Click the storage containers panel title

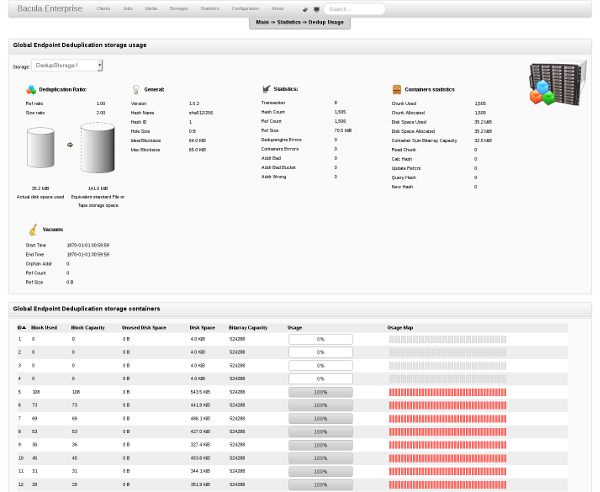click(86, 309)
